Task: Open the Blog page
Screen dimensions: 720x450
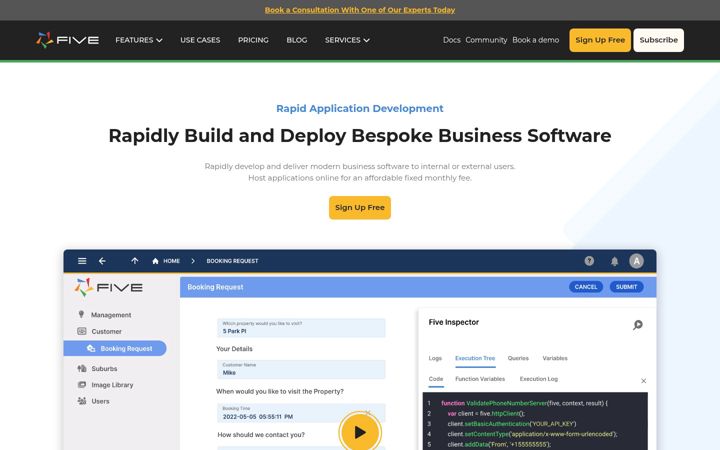Action: pyautogui.click(x=297, y=40)
